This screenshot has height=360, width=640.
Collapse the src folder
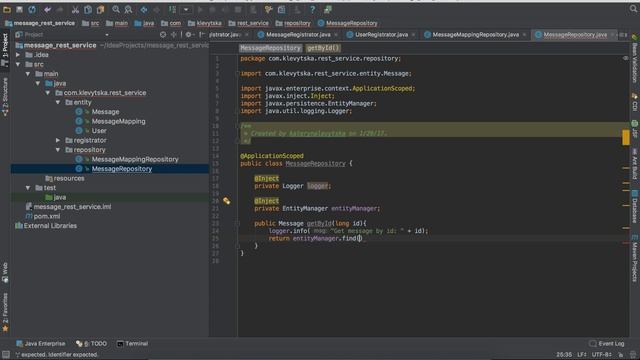tap(18, 64)
